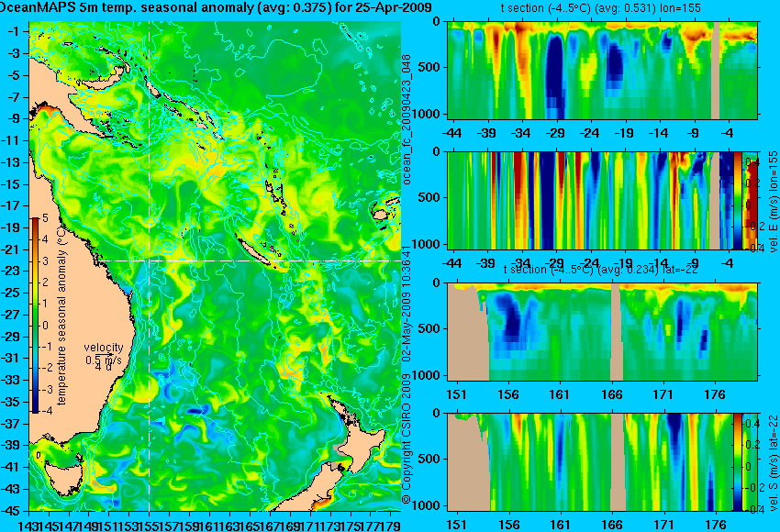The image size is (780, 532).
Task: Click the 'vel. S (m/s) lat=-22' label
Action: 773,464
